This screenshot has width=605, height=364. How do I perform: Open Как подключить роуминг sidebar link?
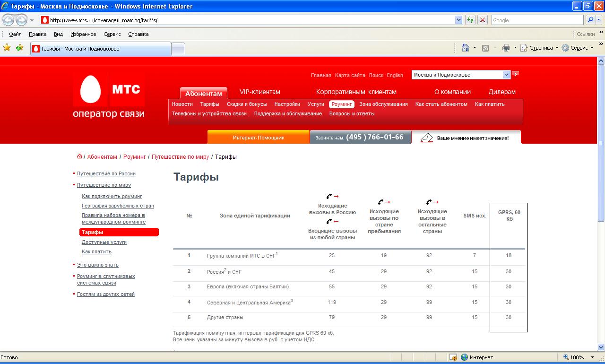coord(112,196)
